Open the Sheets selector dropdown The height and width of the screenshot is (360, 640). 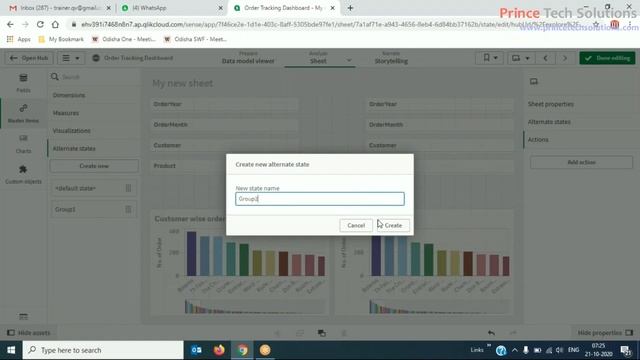coord(520,58)
